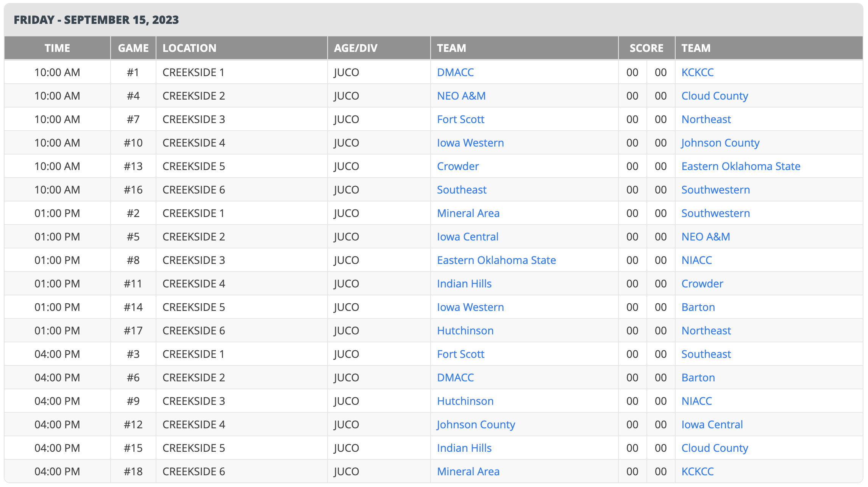Open Fort Scott link in game #7 row
868x487 pixels.
click(x=461, y=119)
